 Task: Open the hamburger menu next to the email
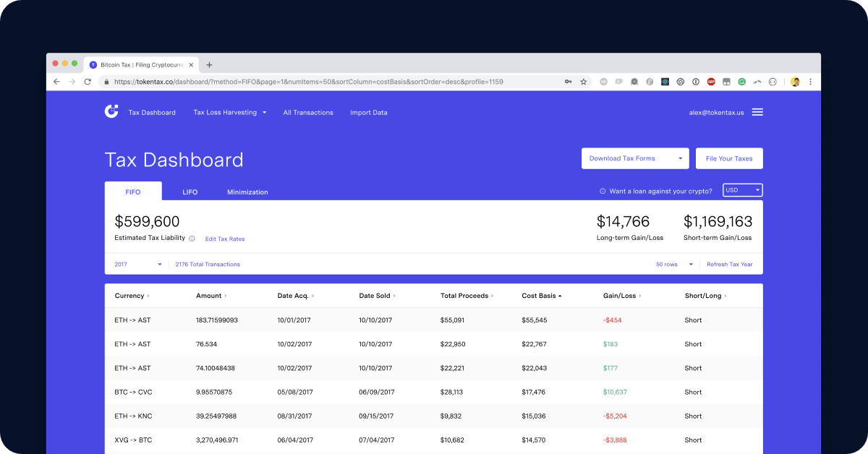pyautogui.click(x=757, y=112)
